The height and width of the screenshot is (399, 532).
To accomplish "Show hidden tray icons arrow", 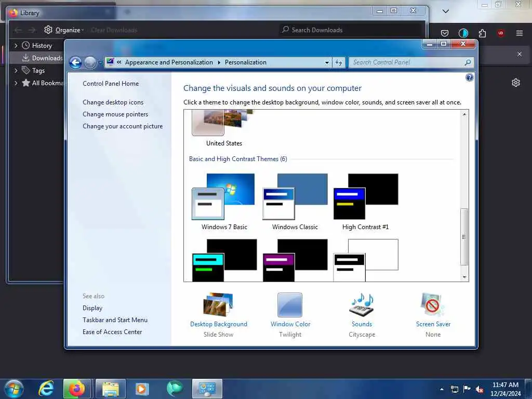I will click(442, 389).
